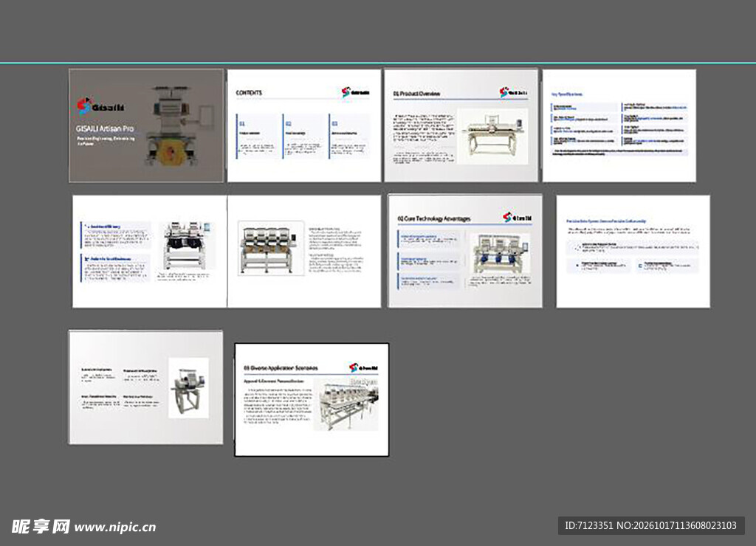Viewport: 756px width, 546px height.
Task: Select the CONTENTS heading on second slide
Action: 249,92
